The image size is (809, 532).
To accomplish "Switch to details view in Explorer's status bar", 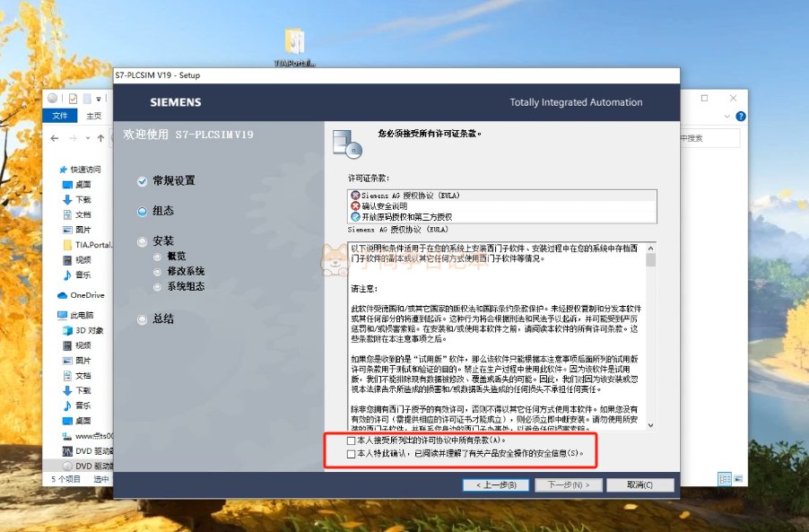I will pyautogui.click(x=725, y=479).
